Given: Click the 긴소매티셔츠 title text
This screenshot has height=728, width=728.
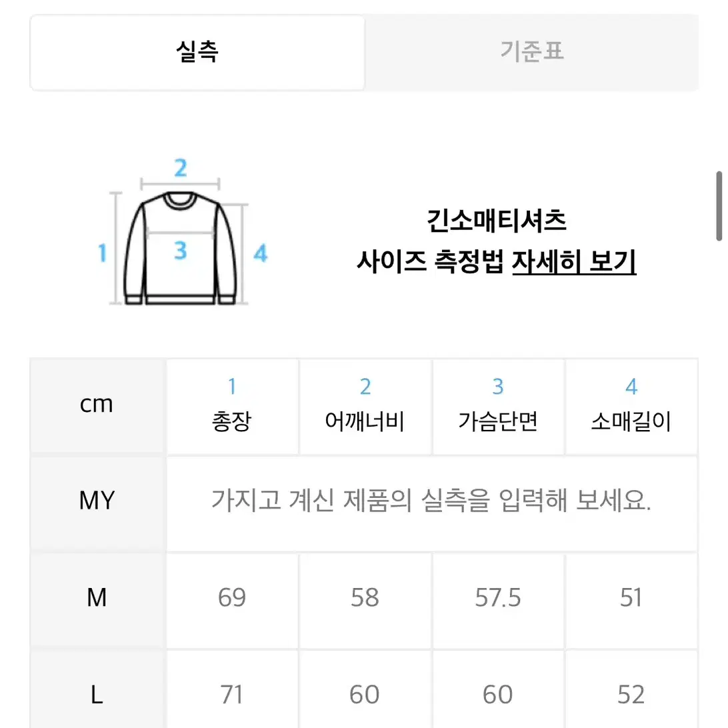Looking at the screenshot, I should coord(496,221).
